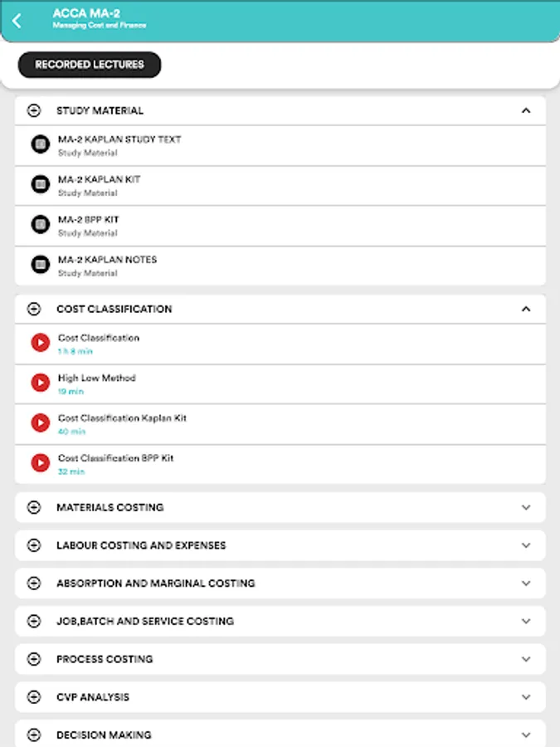Click the MA-2 Kaplan Notes book icon
Image resolution: width=560 pixels, height=747 pixels.
click(x=40, y=265)
